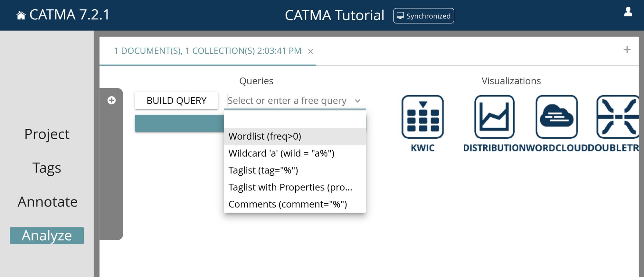644x277 pixels.
Task: Open the KWIC visualization
Action: click(x=422, y=124)
